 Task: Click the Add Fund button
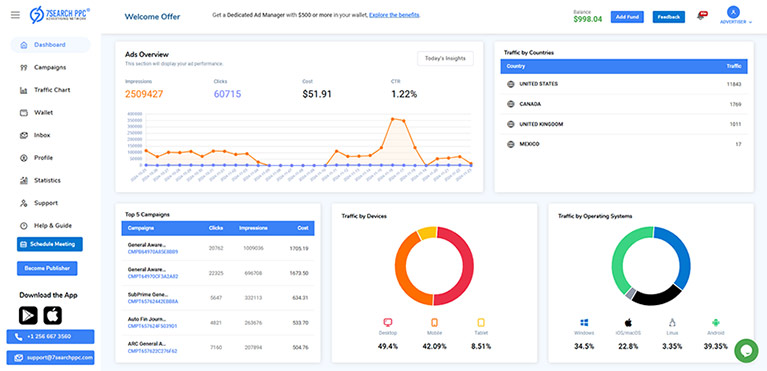tap(627, 17)
